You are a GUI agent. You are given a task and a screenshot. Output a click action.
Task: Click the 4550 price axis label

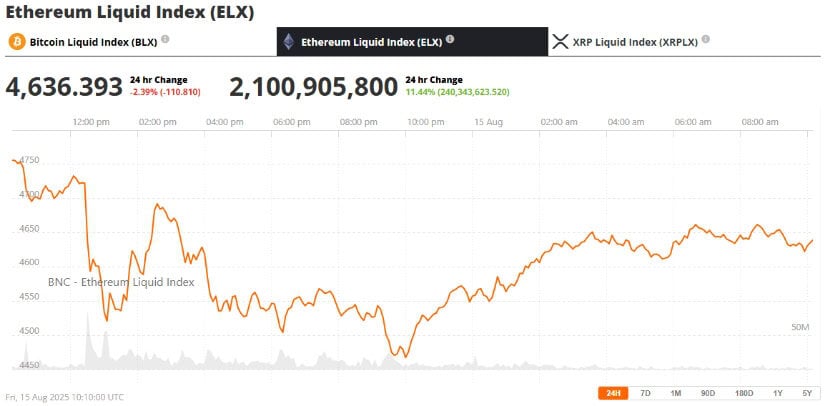[29, 296]
